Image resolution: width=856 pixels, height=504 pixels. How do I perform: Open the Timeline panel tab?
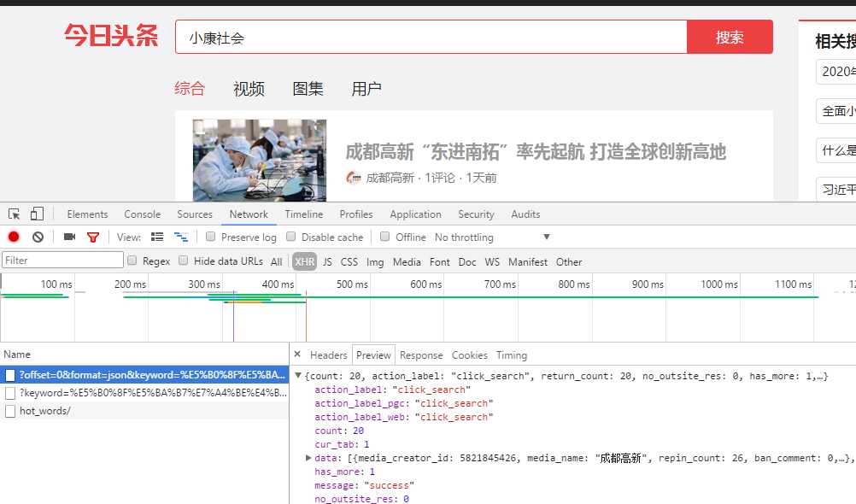[303, 214]
